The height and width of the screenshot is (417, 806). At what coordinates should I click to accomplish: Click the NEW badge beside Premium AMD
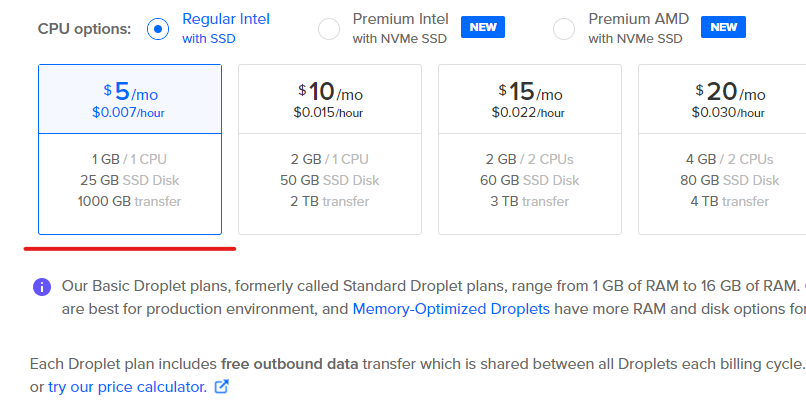coord(723,27)
